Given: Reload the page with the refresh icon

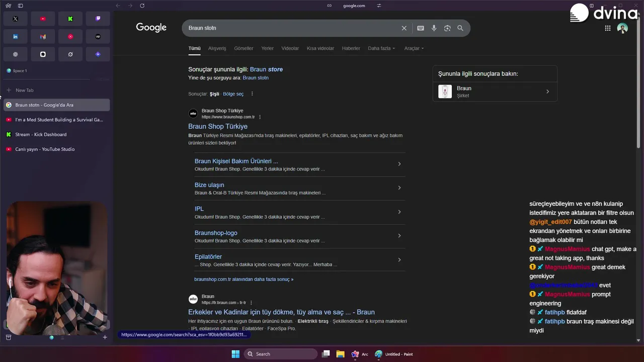Looking at the screenshot, I should coord(142,6).
